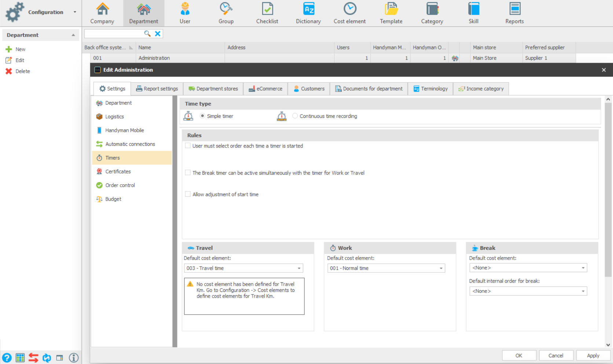Open the User module
The height and width of the screenshot is (364, 613).
coord(185,13)
